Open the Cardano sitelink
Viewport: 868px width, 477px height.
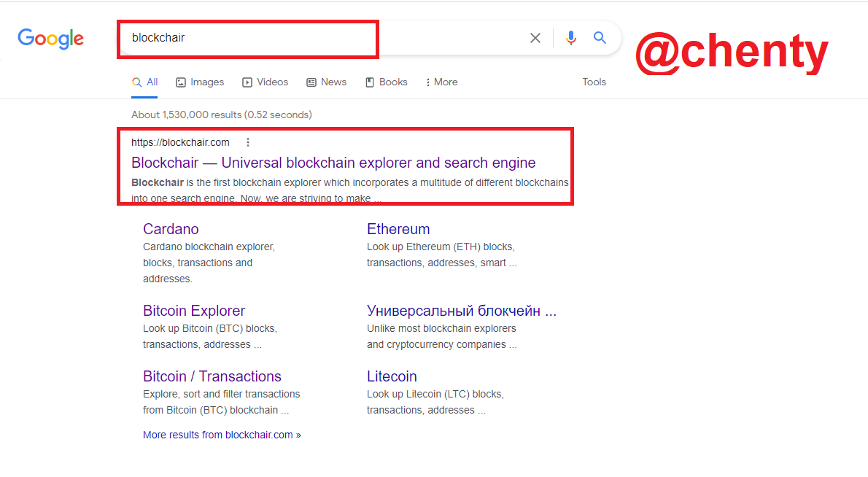coord(171,229)
